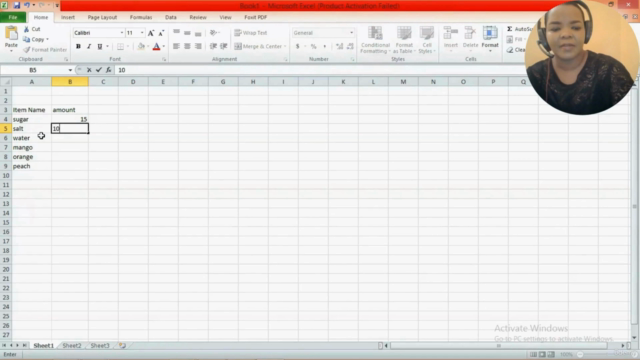The height and width of the screenshot is (360, 640).
Task: Select the Format Painter brush
Action: 27,50
